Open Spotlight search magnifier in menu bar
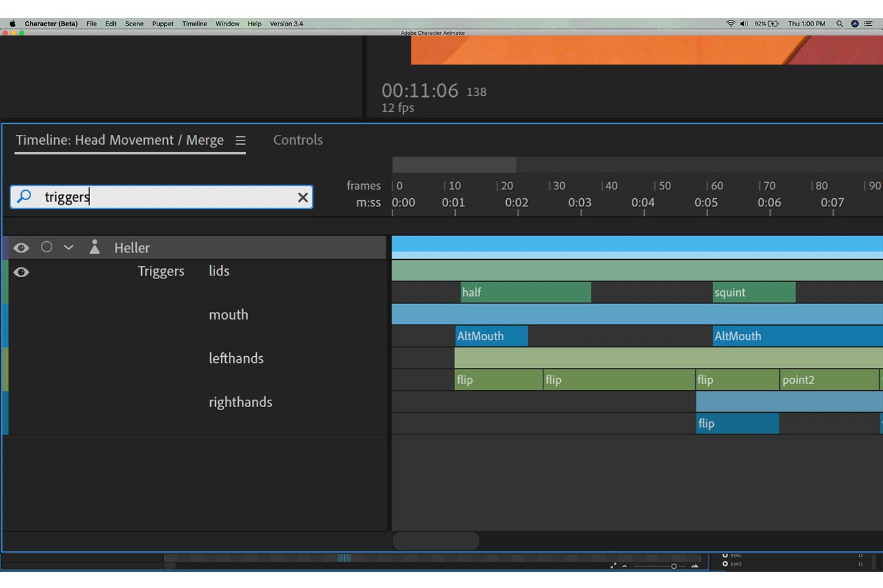 (x=839, y=24)
